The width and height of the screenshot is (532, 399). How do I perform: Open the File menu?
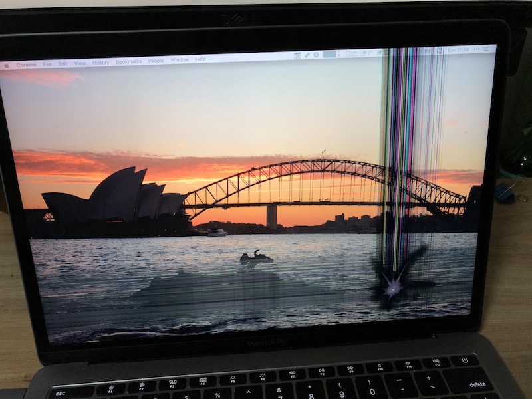point(47,64)
